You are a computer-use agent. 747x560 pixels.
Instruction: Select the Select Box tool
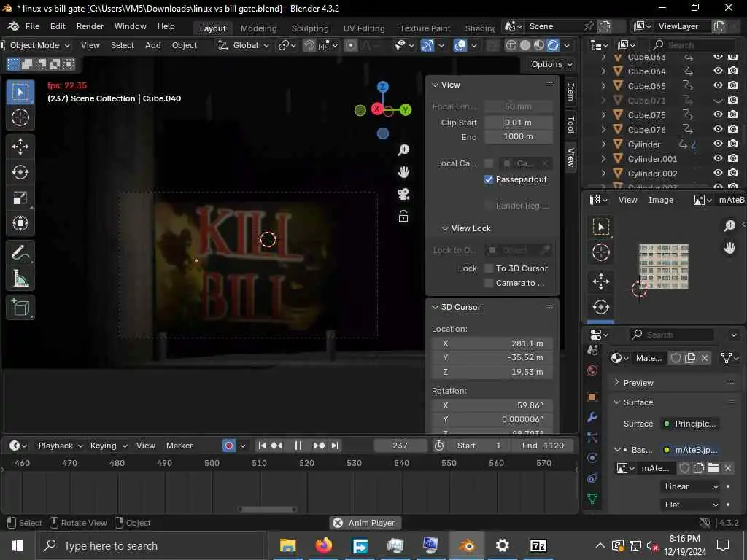point(20,92)
